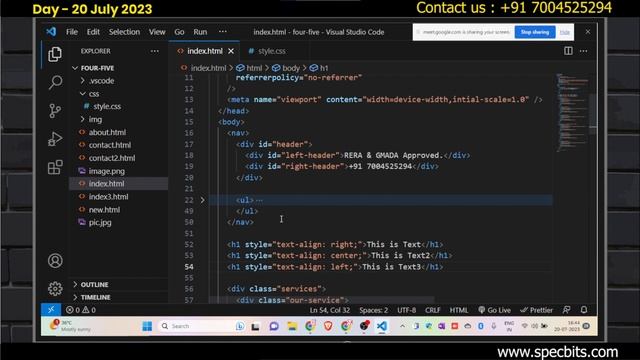Show hidden system tray icons chevron
Screen dimensions: 640x360
[x=402, y=326]
